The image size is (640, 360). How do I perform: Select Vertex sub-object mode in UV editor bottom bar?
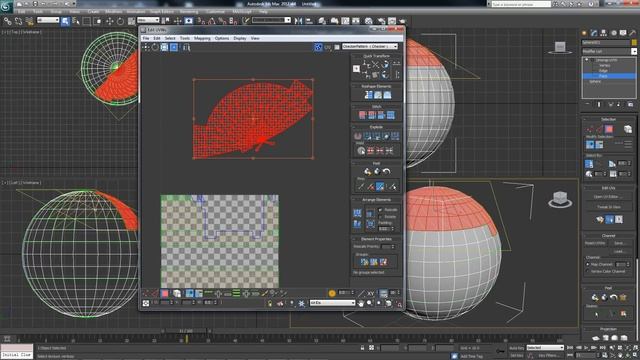(x=146, y=293)
